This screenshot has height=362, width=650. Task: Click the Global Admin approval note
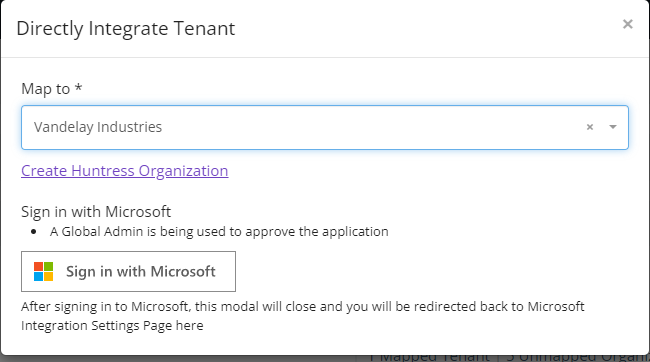point(219,231)
